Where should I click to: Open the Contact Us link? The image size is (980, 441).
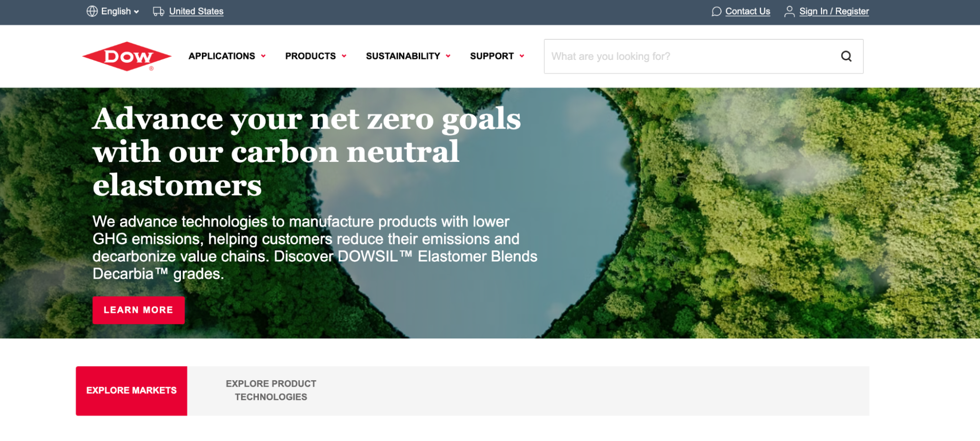(x=748, y=11)
